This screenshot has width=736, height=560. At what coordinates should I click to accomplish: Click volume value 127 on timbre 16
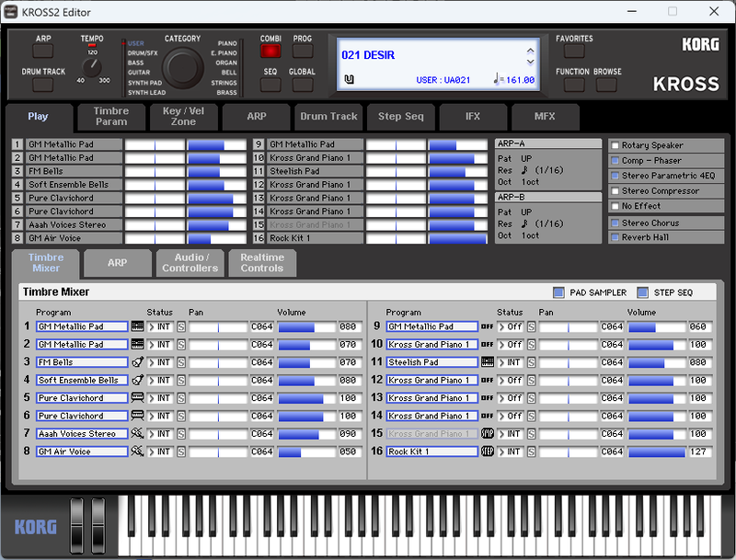[x=698, y=451]
